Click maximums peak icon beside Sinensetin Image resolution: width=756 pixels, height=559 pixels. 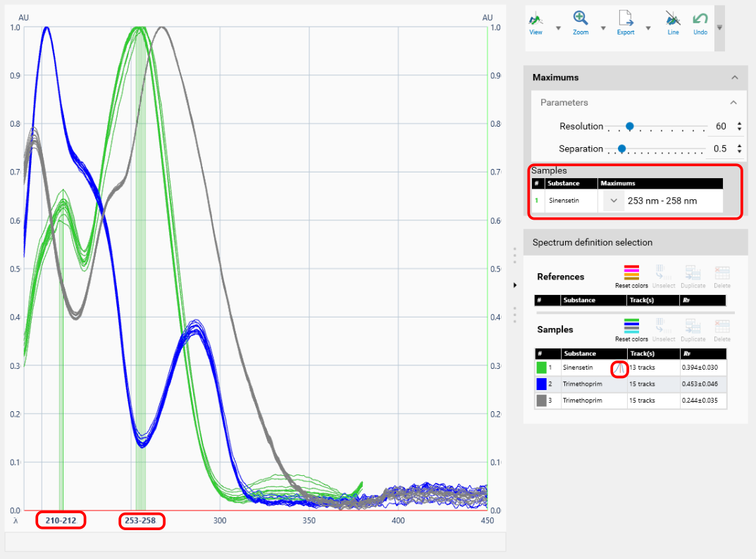(619, 368)
